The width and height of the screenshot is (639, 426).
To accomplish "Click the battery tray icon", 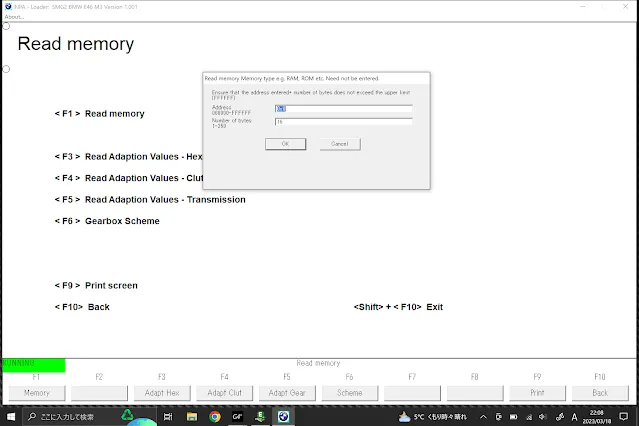I will pos(513,417).
